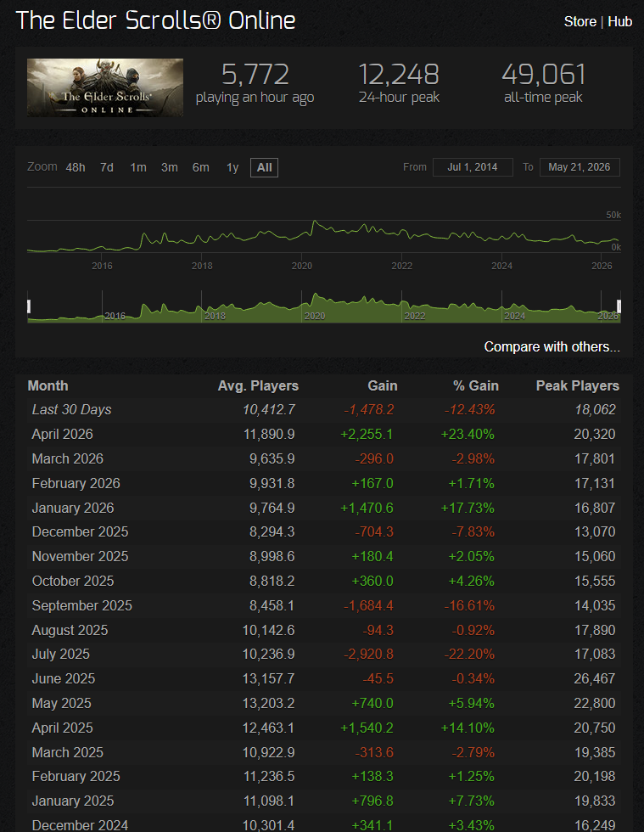Click the percent gain value -22.20%
The image size is (644, 832).
(469, 654)
